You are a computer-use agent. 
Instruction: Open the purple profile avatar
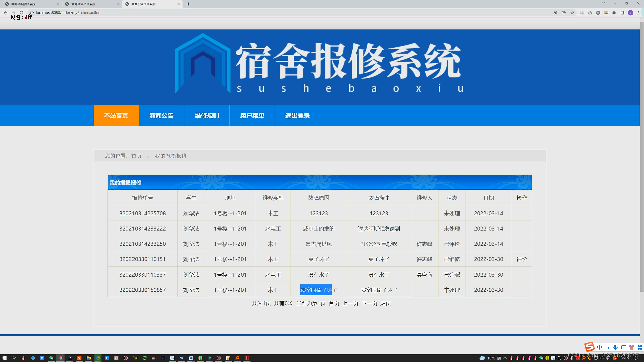(630, 13)
